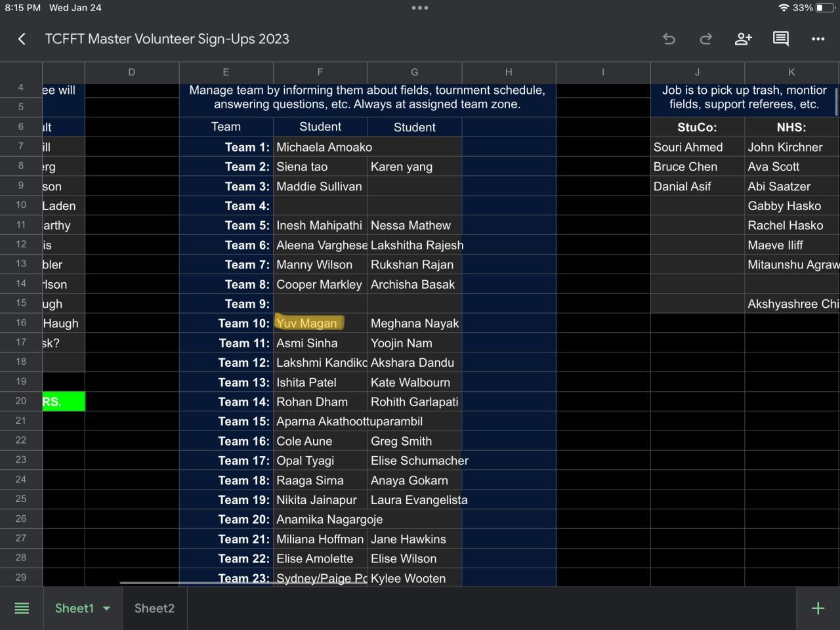The height and width of the screenshot is (630, 840).
Task: Tap the spreadsheet title text
Action: click(x=167, y=39)
